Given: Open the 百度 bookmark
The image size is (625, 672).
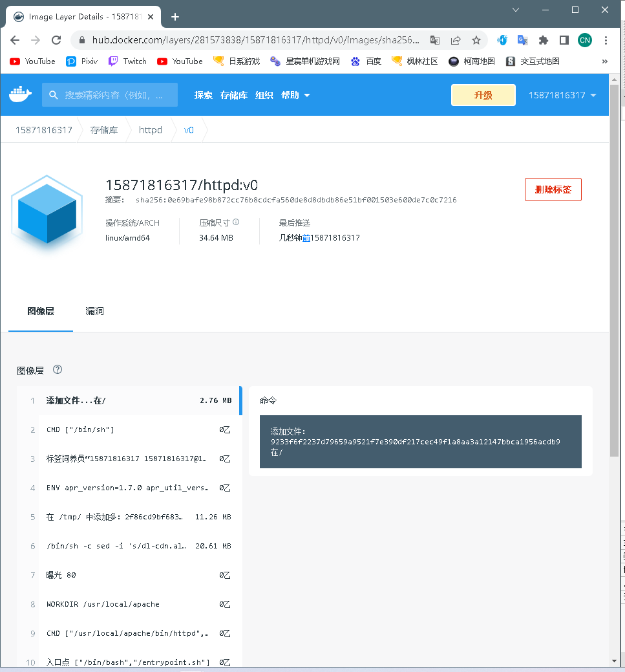Looking at the screenshot, I should pos(366,61).
